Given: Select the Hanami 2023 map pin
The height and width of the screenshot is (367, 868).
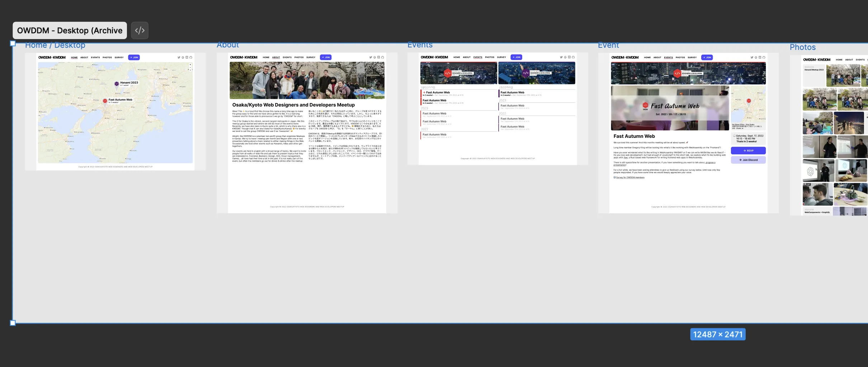Looking at the screenshot, I should coord(117,83).
